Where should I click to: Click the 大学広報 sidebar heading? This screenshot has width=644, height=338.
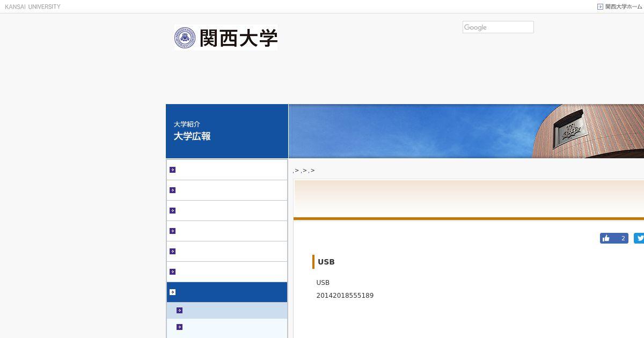click(x=192, y=136)
